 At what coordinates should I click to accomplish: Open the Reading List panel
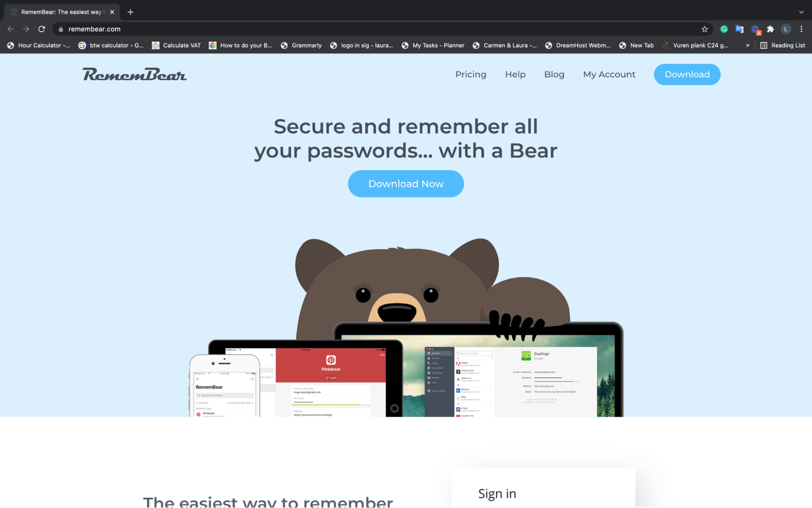click(x=783, y=45)
